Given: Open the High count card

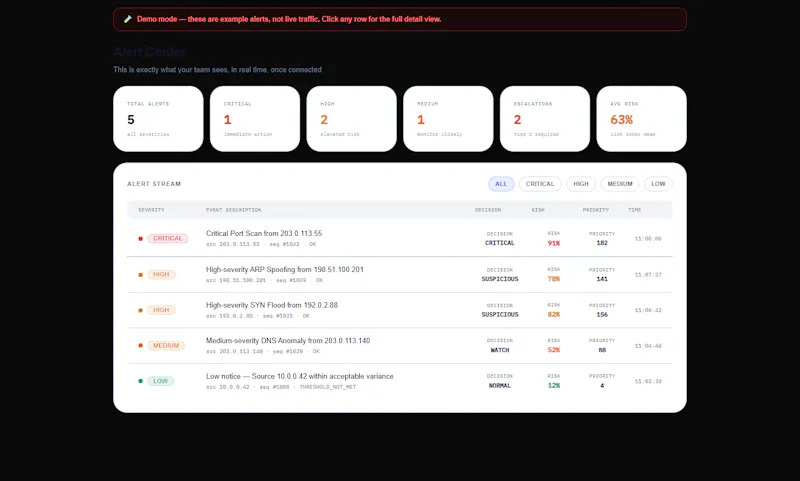Looking at the screenshot, I should (352, 118).
